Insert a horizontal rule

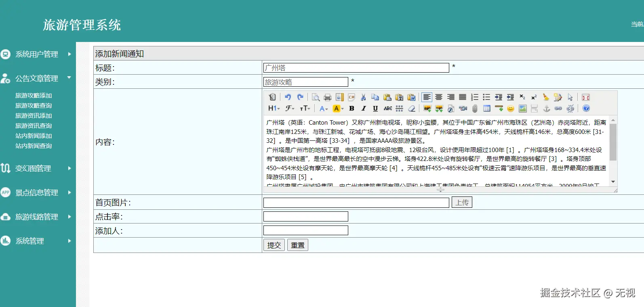499,108
